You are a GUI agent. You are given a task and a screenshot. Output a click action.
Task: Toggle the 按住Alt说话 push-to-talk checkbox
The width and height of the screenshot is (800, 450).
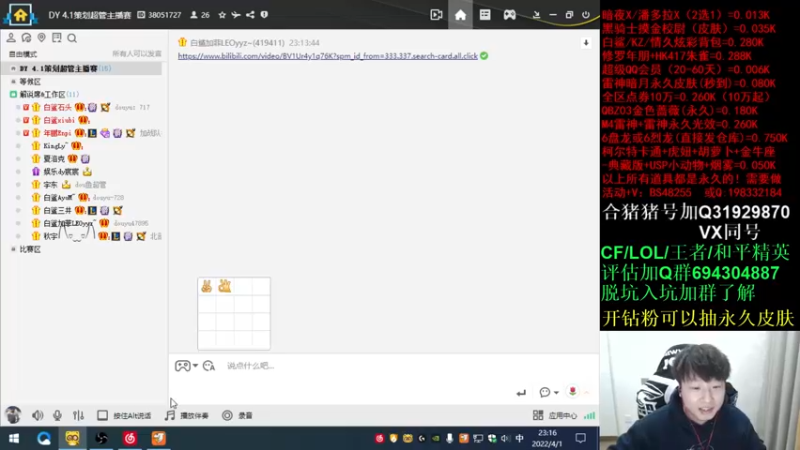(x=102, y=415)
